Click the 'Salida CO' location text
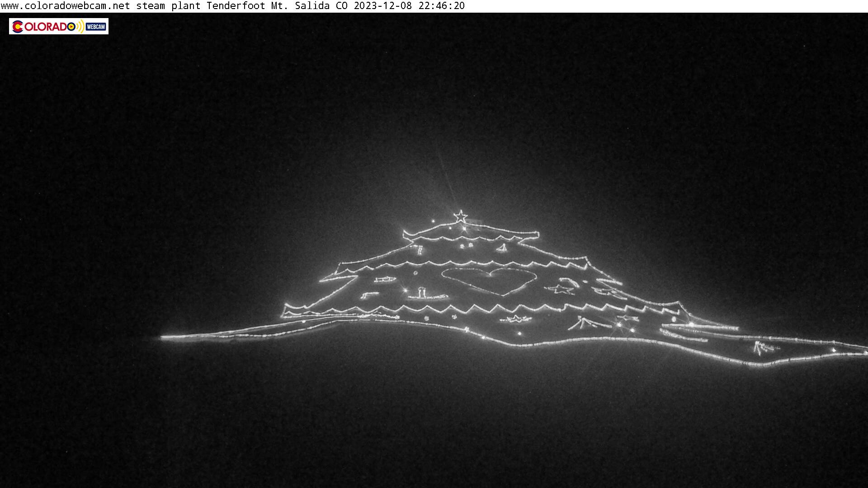 tap(321, 6)
